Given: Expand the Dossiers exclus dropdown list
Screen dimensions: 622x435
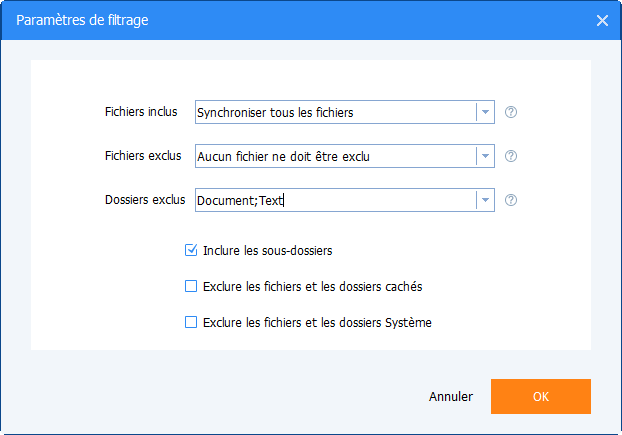Looking at the screenshot, I should click(486, 200).
